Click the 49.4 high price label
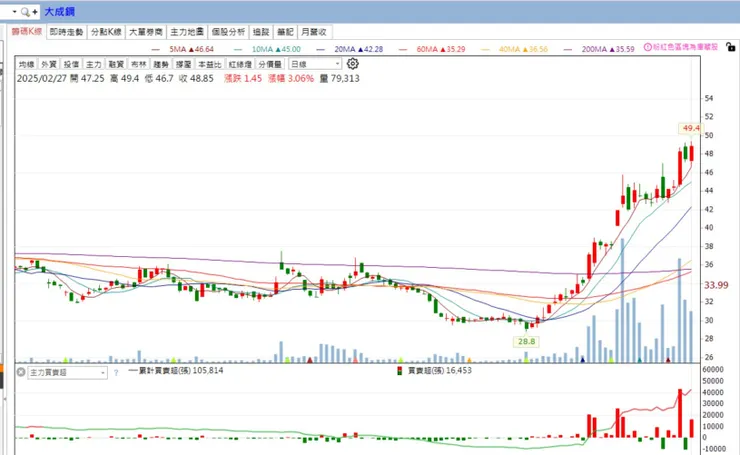 point(691,128)
